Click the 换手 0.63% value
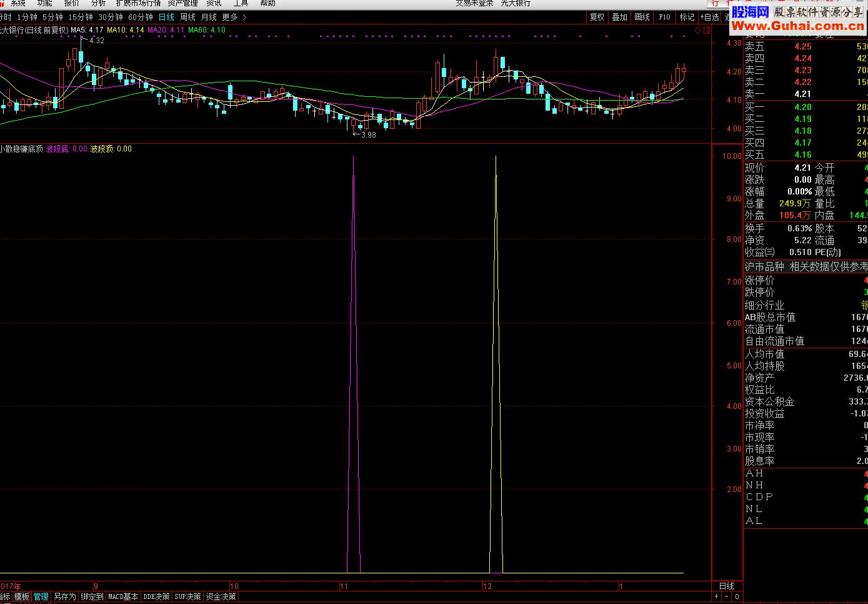 pos(800,228)
